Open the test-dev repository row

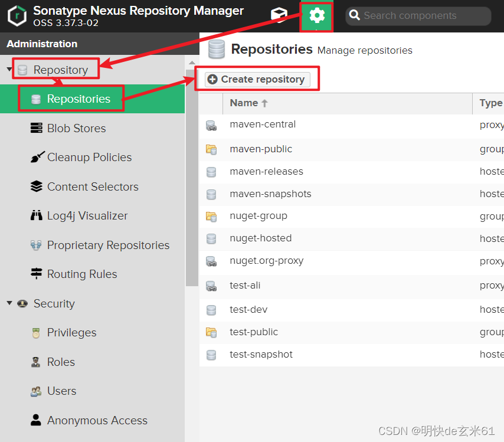click(352, 310)
